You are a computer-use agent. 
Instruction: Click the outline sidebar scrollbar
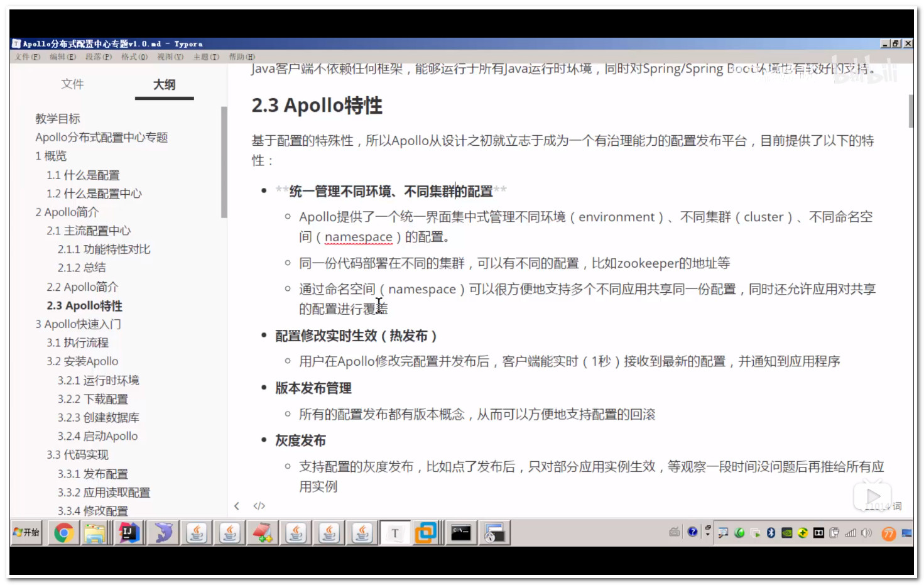[224, 162]
